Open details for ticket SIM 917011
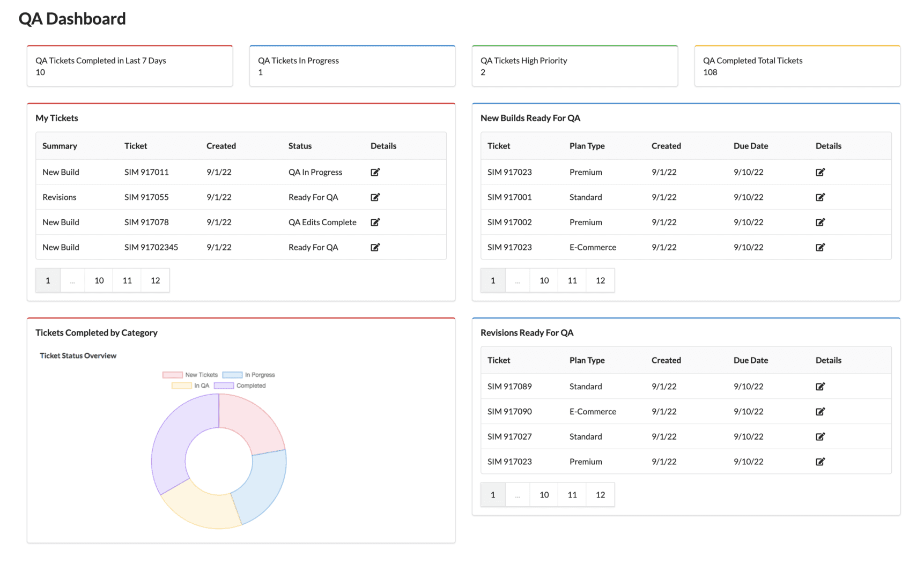Image resolution: width=924 pixels, height=579 pixels. click(x=375, y=172)
